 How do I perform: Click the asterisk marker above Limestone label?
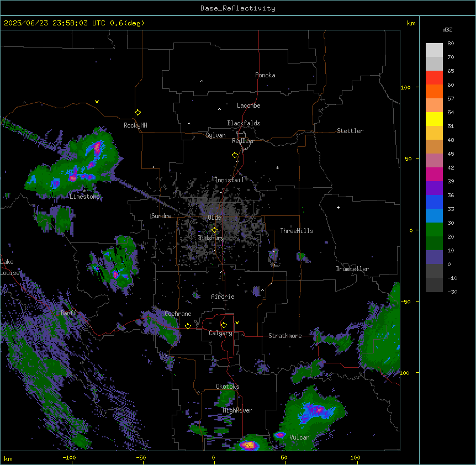(84, 191)
